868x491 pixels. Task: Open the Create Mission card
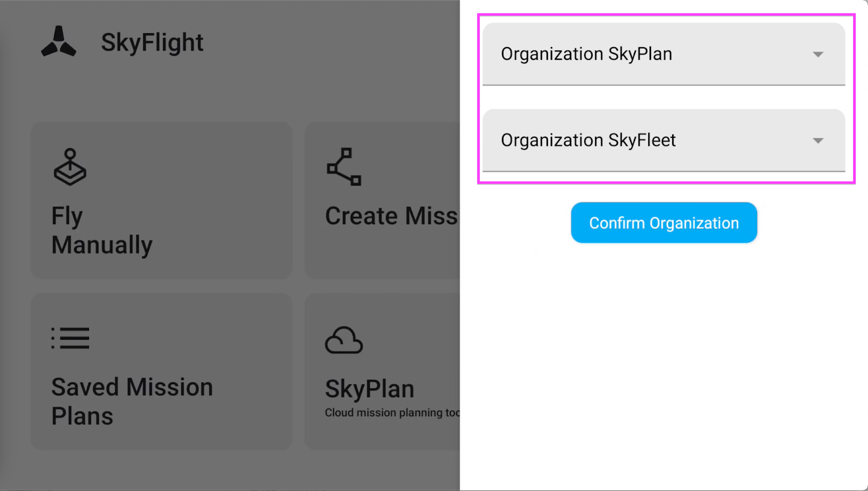point(382,200)
